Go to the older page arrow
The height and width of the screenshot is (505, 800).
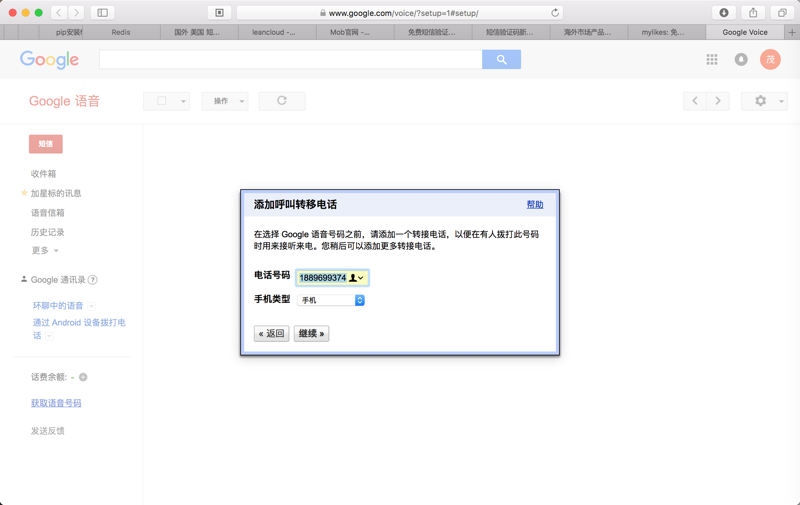coord(718,101)
